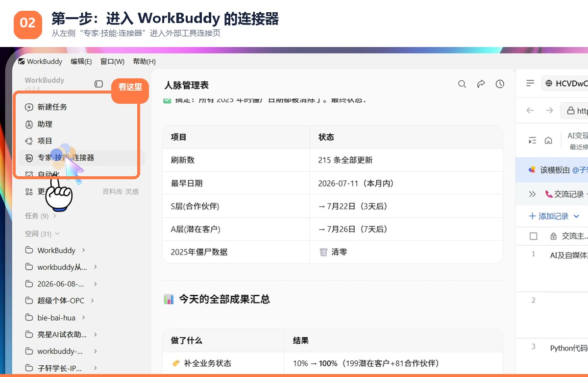This screenshot has width=588, height=377.
Task: Expand the workbuddy从... folder chevron
Action: click(x=96, y=267)
